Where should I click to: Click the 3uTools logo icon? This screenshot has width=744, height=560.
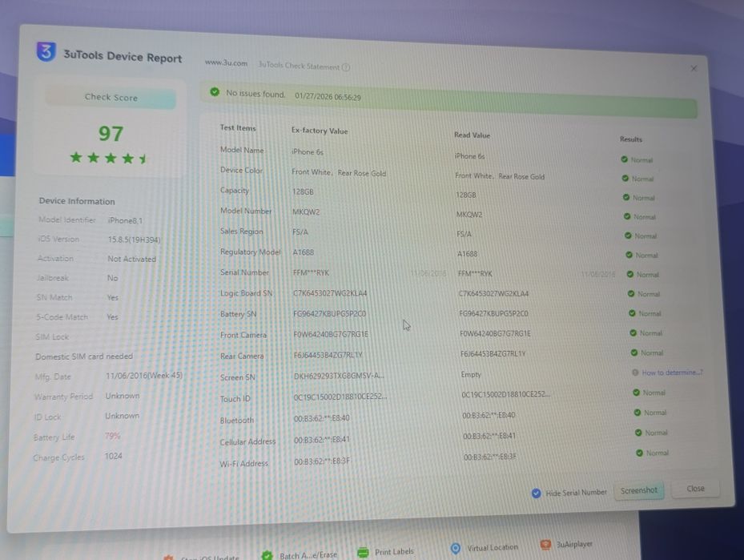pos(46,52)
